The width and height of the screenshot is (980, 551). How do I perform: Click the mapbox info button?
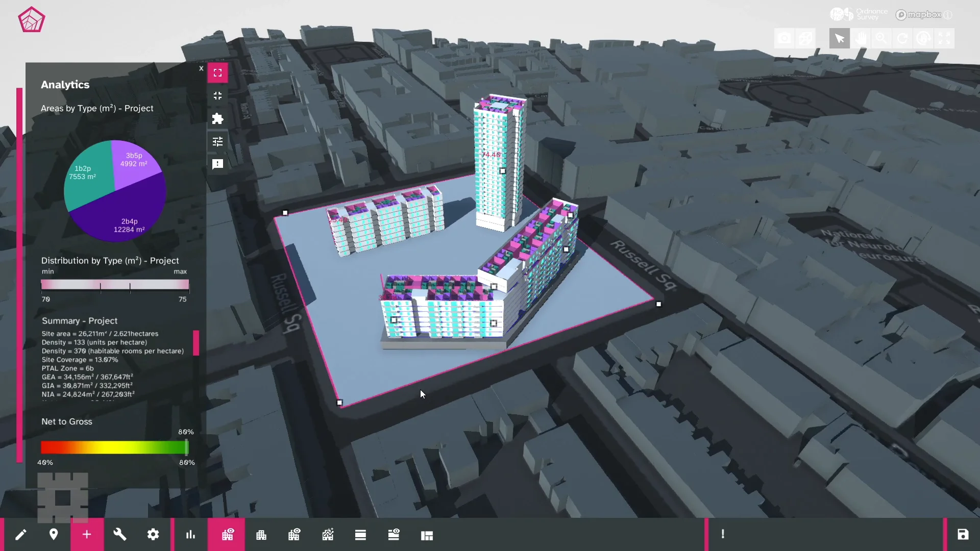pyautogui.click(x=948, y=15)
